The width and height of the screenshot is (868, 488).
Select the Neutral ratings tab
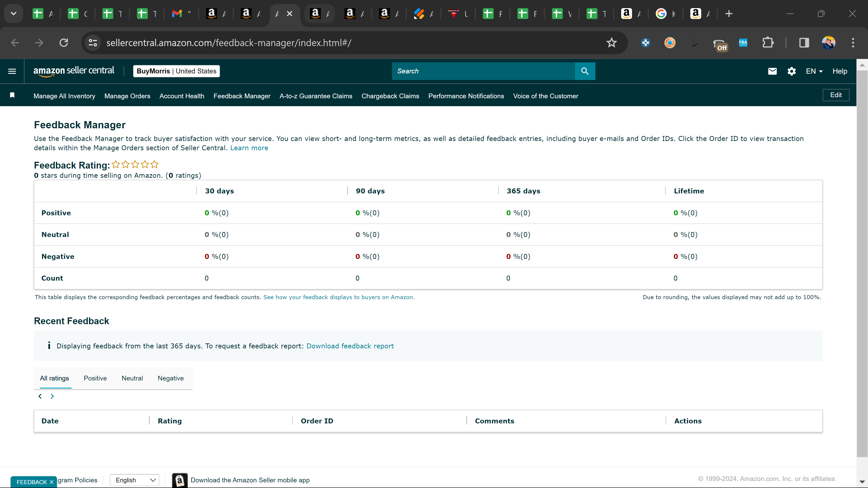pyautogui.click(x=132, y=378)
